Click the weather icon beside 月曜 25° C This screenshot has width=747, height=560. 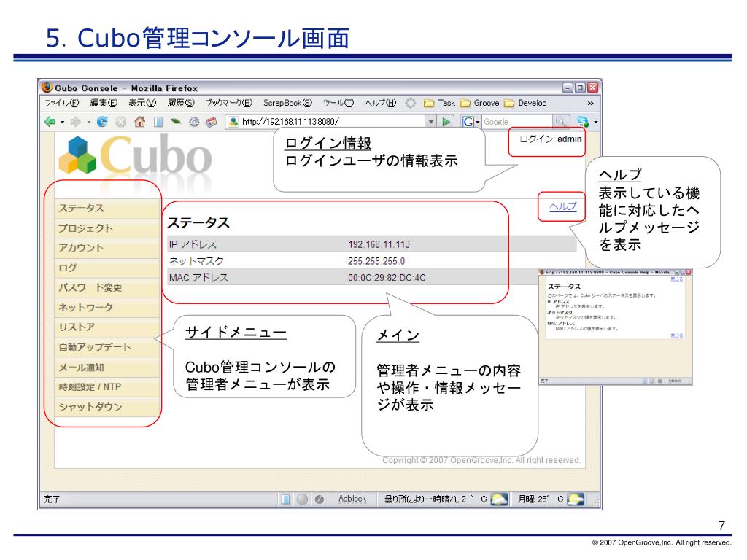click(x=576, y=499)
